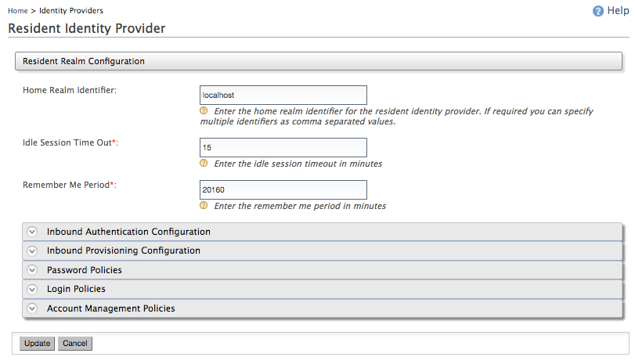Click chevron icon beside Inbound Provisioning Configuration

(x=32, y=250)
